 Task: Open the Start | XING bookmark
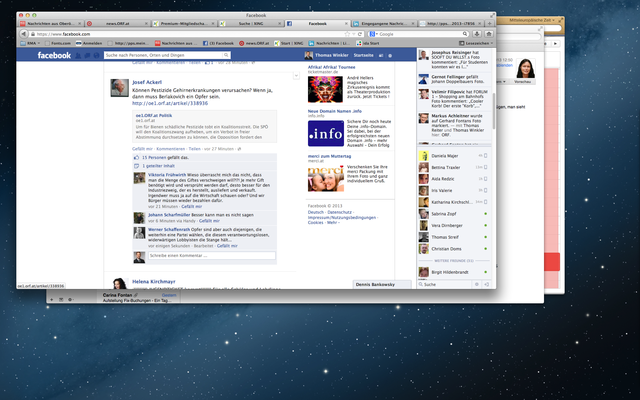[x=289, y=43]
